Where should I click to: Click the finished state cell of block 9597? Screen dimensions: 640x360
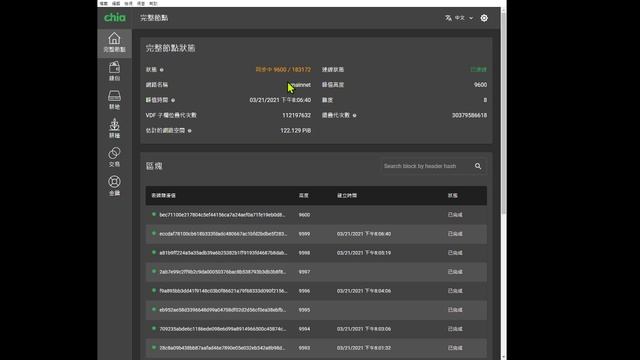pyautogui.click(x=455, y=272)
